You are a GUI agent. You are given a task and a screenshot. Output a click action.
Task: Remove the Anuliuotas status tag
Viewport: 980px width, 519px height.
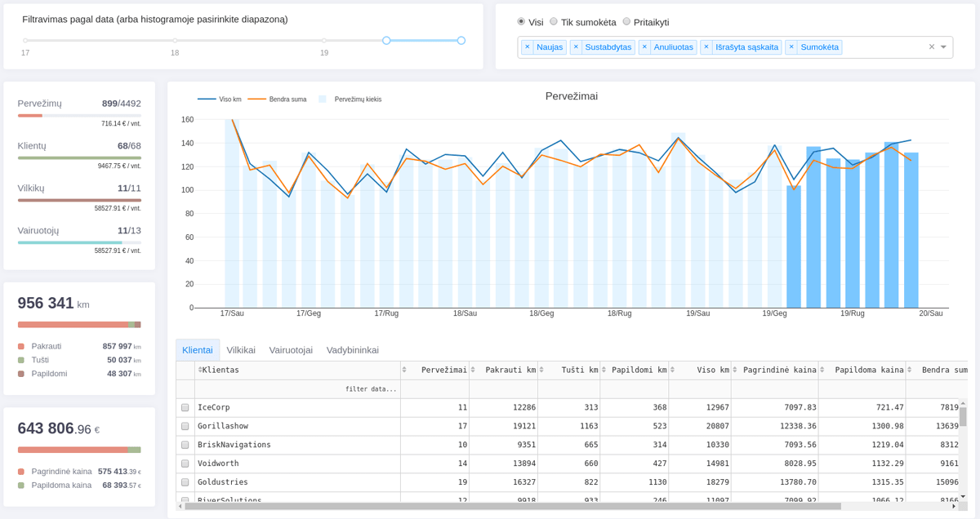pos(644,47)
